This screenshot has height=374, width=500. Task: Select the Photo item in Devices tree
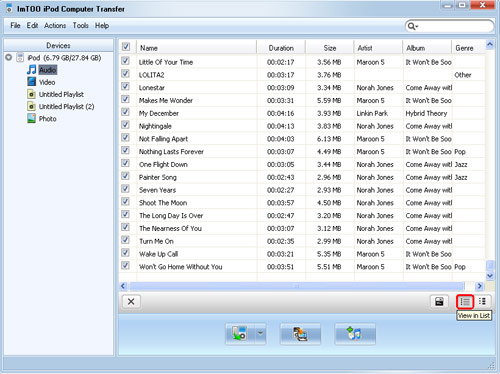pos(48,119)
